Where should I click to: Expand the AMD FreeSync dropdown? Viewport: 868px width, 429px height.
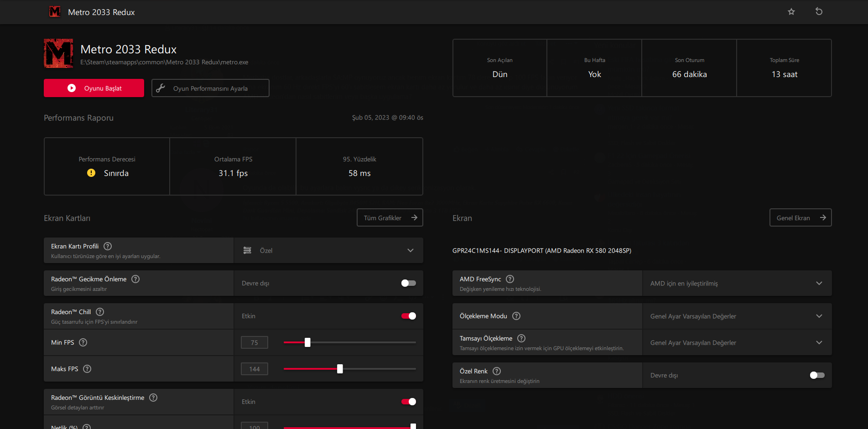pyautogui.click(x=737, y=283)
